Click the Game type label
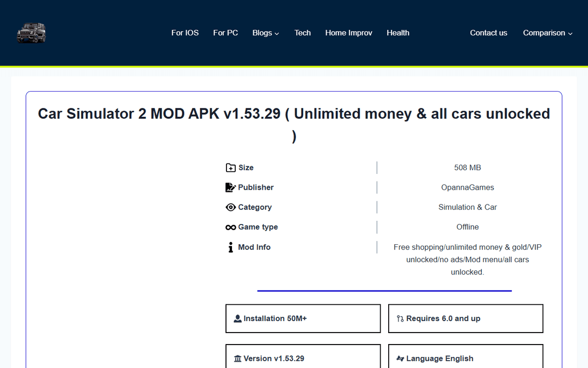 click(x=258, y=227)
